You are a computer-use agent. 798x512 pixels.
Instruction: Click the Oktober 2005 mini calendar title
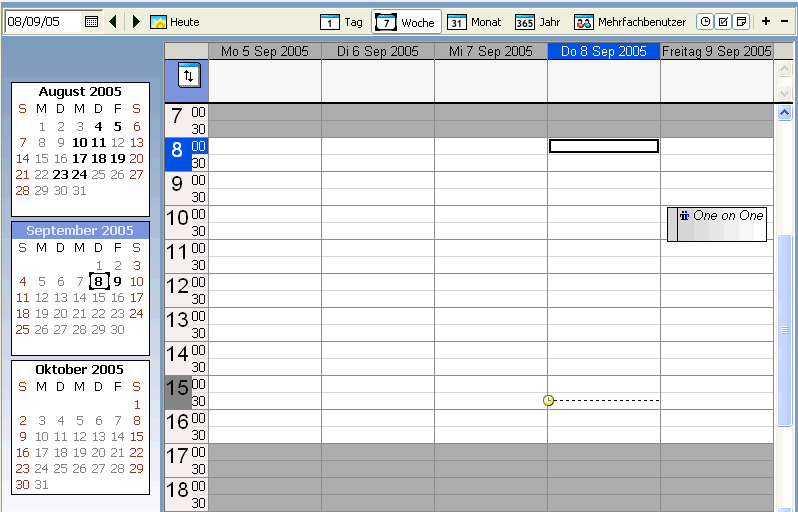pos(80,369)
